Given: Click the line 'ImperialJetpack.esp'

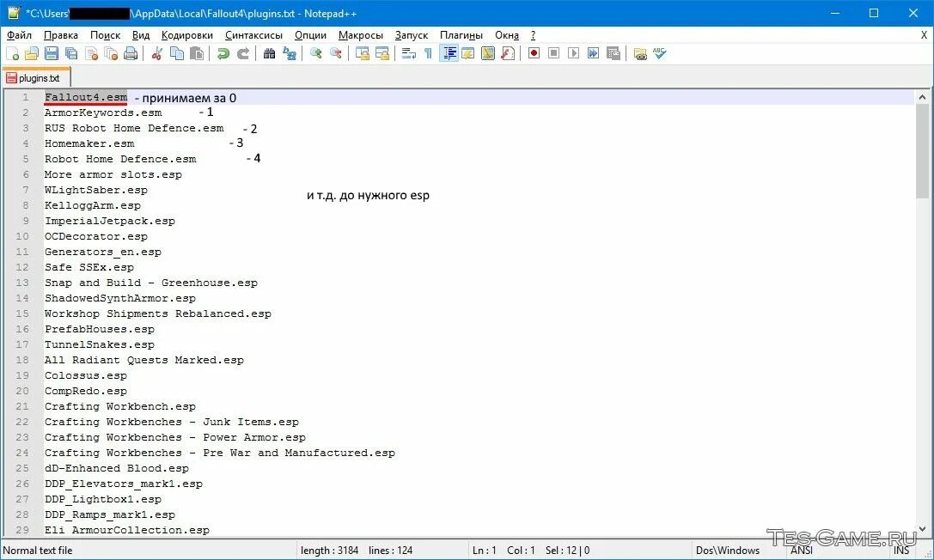Looking at the screenshot, I should (x=110, y=221).
